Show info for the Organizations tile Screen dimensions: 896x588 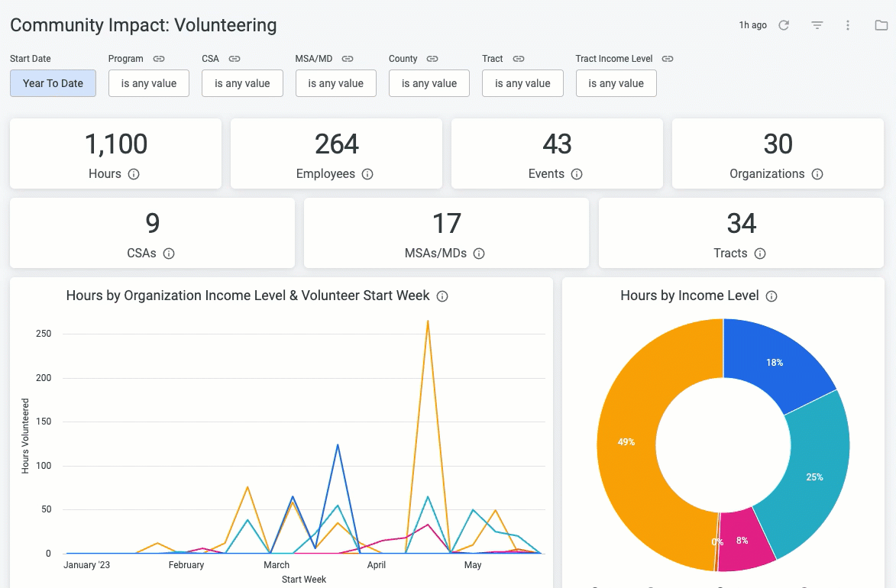pos(817,174)
